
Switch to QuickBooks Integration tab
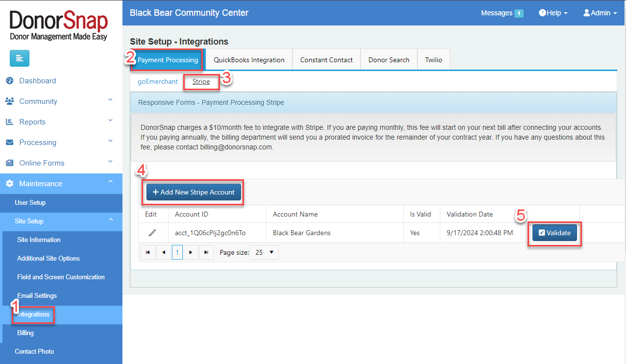(249, 60)
